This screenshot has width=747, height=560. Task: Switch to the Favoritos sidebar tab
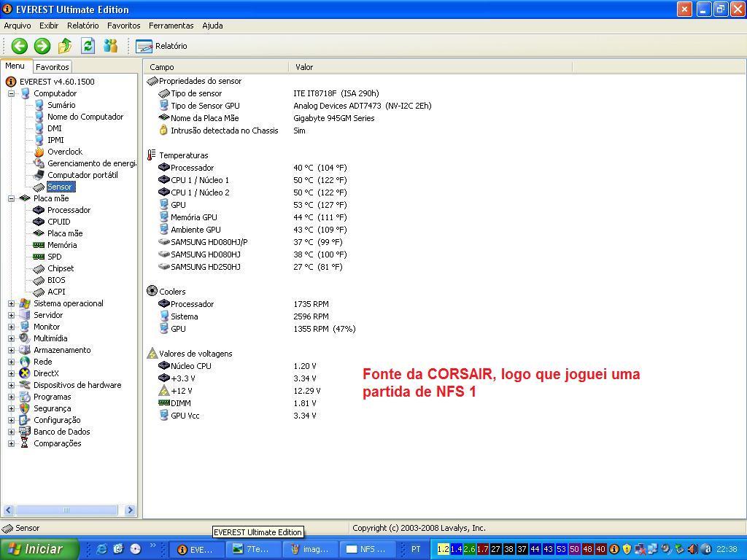pos(53,67)
